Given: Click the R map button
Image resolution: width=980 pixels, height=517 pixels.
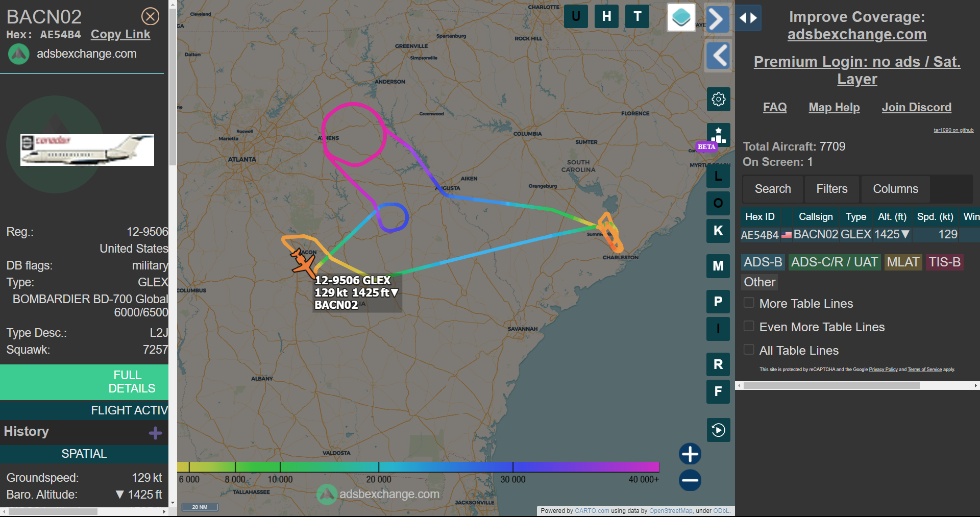Looking at the screenshot, I should click(718, 364).
